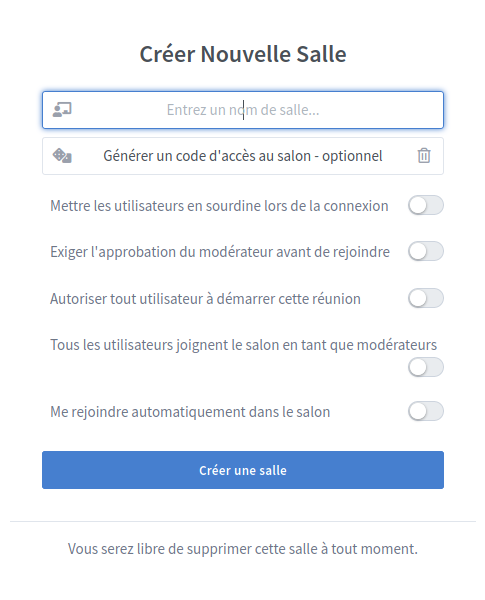Click the dice icon to generate access code
Image resolution: width=485 pixels, height=600 pixels.
click(62, 156)
